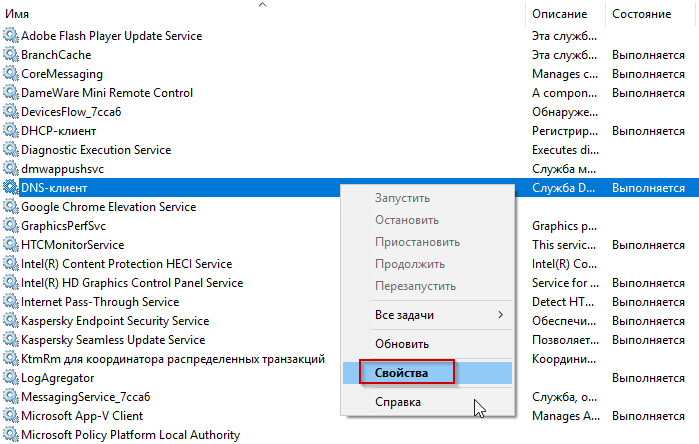The image size is (699, 444).
Task: Click the LogAgregator service gear icon
Action: click(x=11, y=378)
